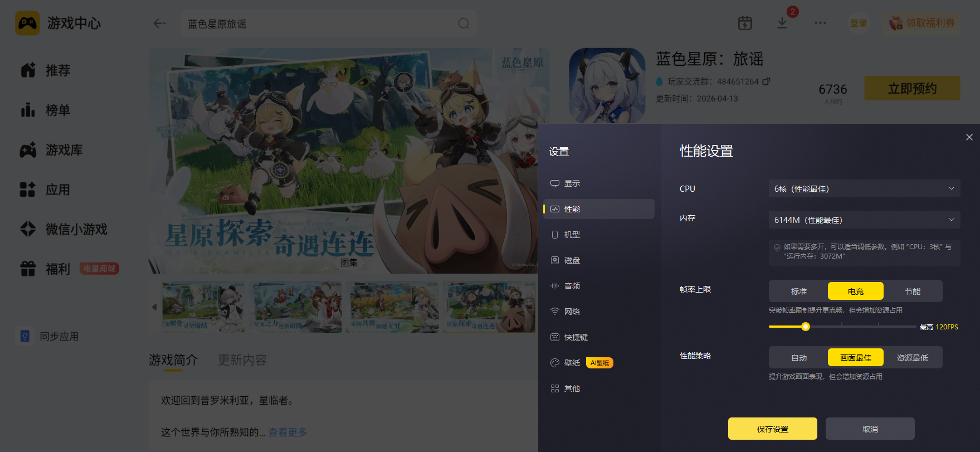
Task: Open the first gallery thumbnail
Action: tap(203, 307)
